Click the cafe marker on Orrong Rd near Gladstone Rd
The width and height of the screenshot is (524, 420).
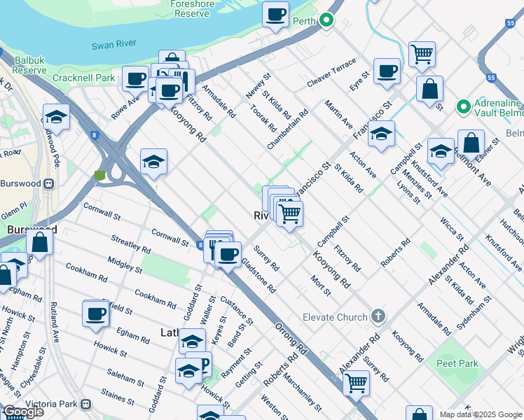point(228,256)
